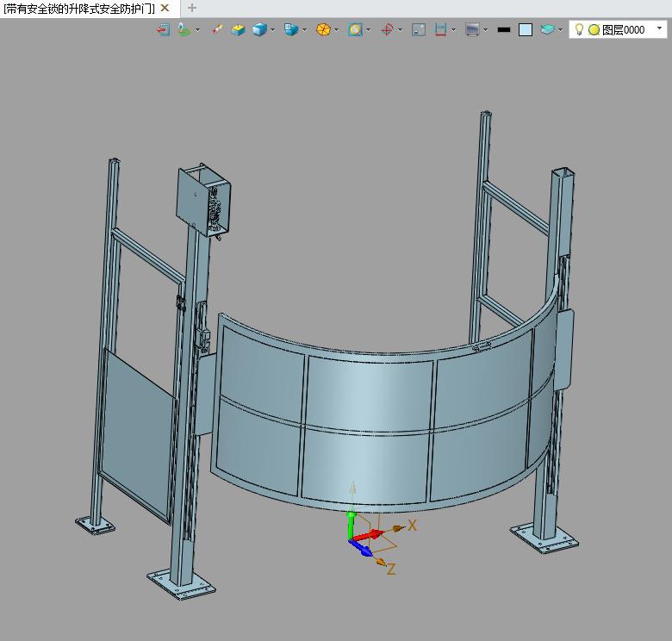Click the black line color swatch
Viewport: 672px width, 641px height.
pyautogui.click(x=504, y=30)
